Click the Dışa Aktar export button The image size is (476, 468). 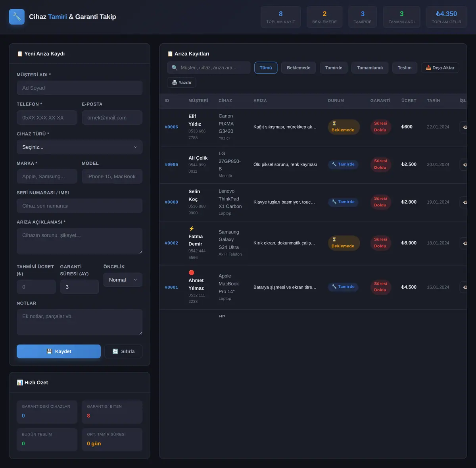click(x=440, y=67)
